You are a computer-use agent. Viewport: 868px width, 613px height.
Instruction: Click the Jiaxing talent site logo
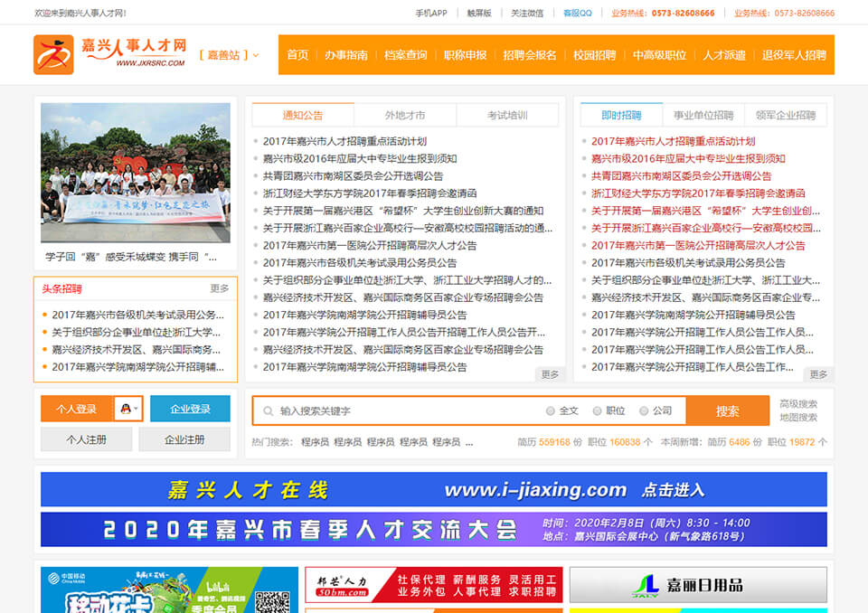[x=110, y=54]
